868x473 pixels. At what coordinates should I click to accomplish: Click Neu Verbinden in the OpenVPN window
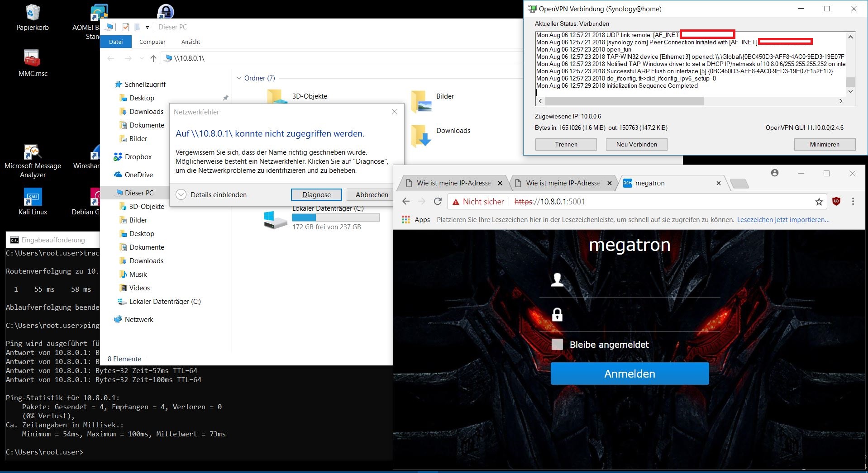pyautogui.click(x=637, y=144)
